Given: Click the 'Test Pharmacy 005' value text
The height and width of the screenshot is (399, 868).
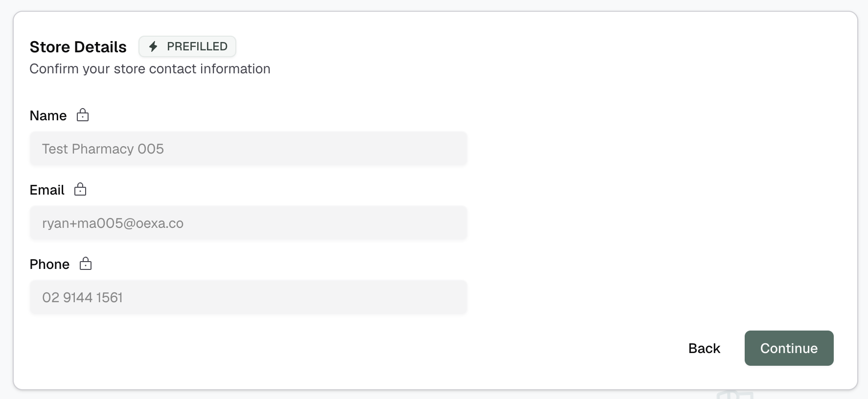Looking at the screenshot, I should pyautogui.click(x=103, y=149).
